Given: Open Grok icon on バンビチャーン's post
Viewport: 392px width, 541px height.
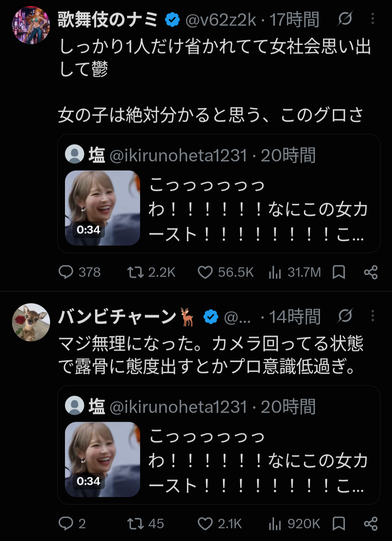Looking at the screenshot, I should point(344,316).
